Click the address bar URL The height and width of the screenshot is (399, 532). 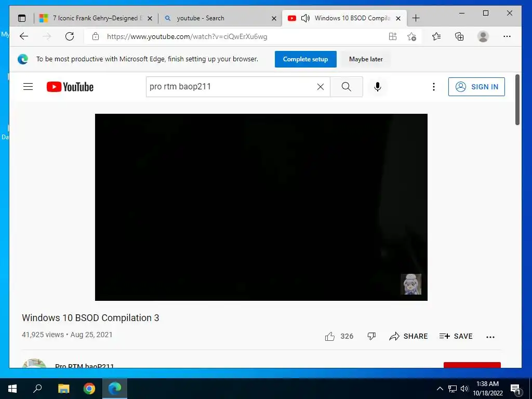pos(187,36)
